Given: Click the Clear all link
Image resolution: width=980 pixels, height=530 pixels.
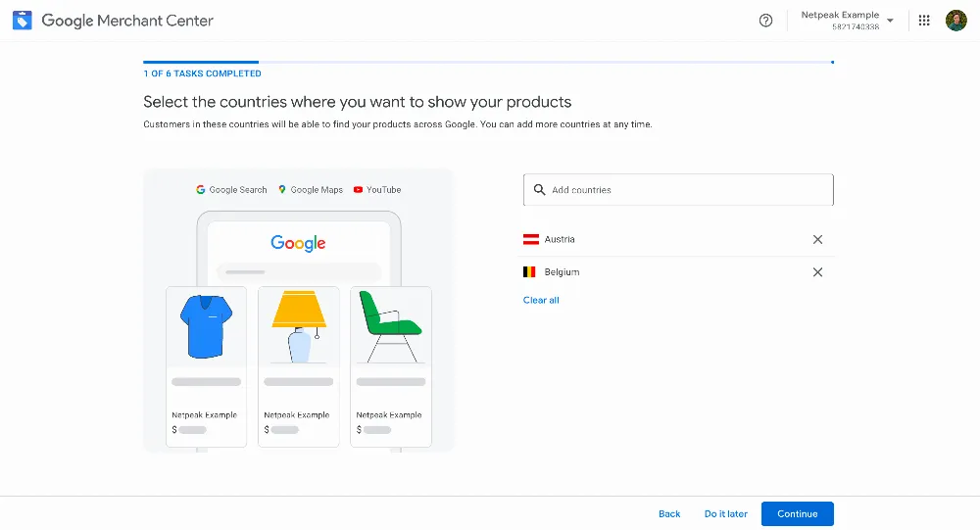Looking at the screenshot, I should click(541, 300).
